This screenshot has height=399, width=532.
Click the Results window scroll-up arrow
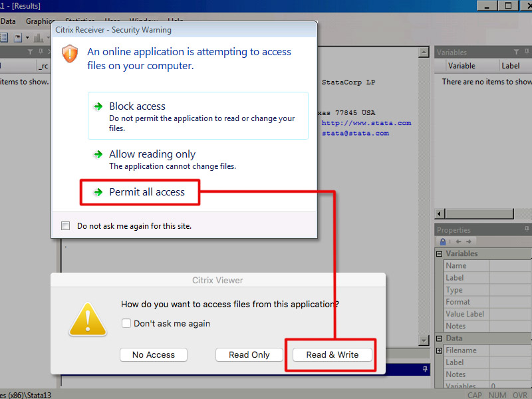click(x=424, y=53)
